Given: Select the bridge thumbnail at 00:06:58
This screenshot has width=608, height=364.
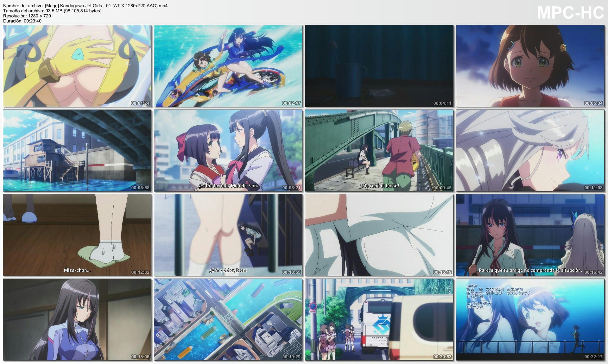Looking at the screenshot, I should 77,151.
